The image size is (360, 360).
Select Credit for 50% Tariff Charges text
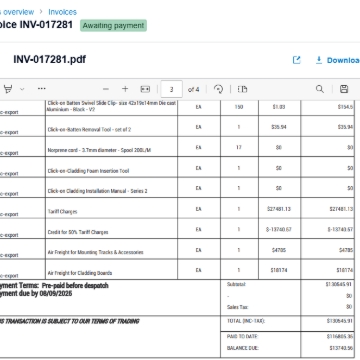[78, 232]
